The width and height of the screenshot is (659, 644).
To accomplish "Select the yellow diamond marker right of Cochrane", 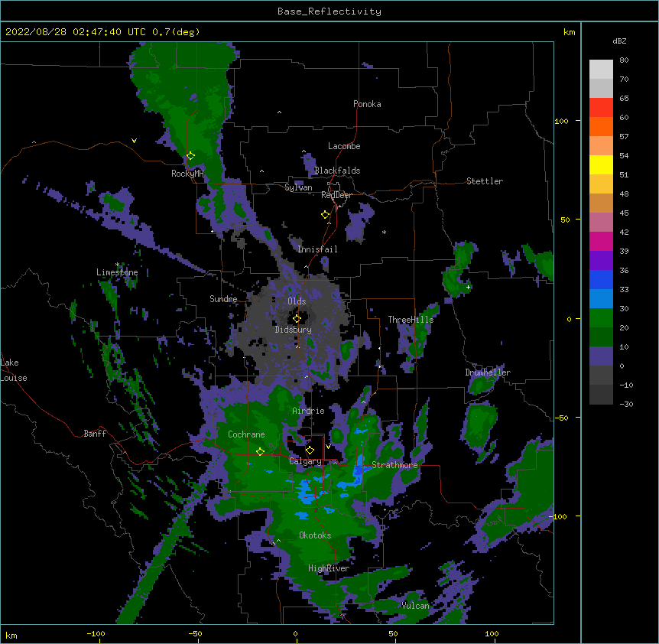I will click(260, 451).
